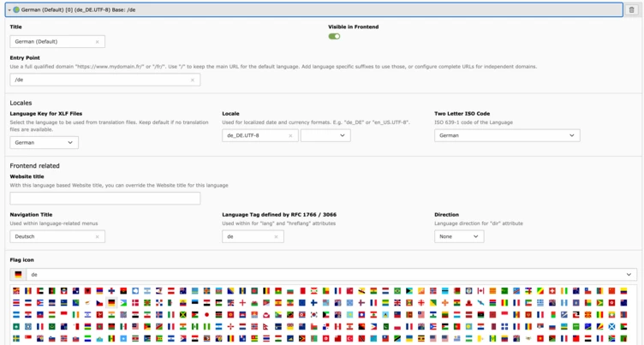Select the Finland flag icon
This screenshot has width=644, height=345.
(x=313, y=303)
